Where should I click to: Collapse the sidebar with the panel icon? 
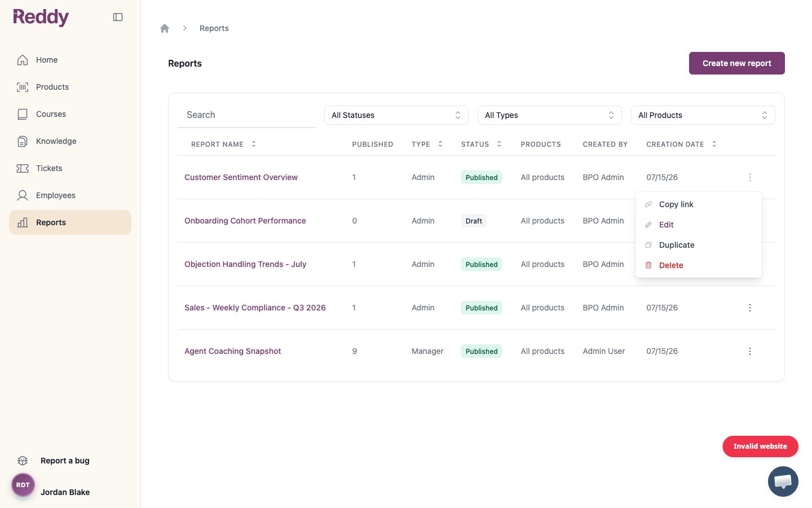pos(118,17)
